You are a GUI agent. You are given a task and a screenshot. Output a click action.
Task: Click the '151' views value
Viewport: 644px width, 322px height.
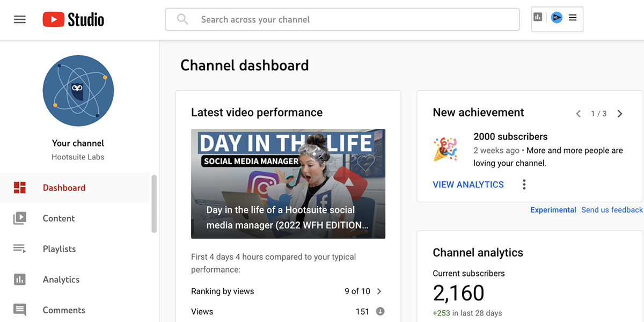(x=362, y=311)
